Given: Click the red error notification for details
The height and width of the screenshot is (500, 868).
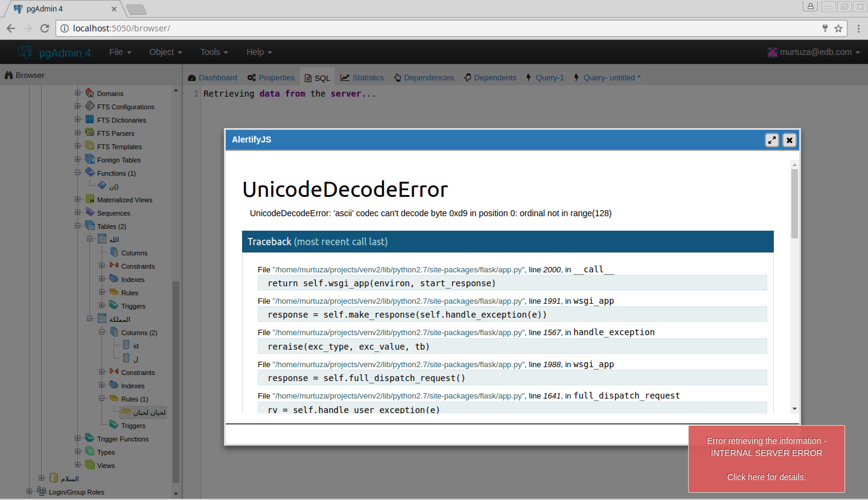Looking at the screenshot, I should point(766,459).
